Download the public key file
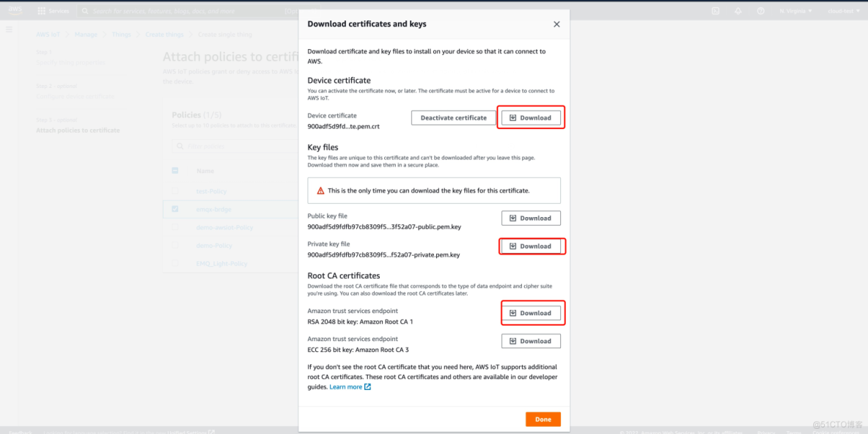868x434 pixels. point(531,218)
